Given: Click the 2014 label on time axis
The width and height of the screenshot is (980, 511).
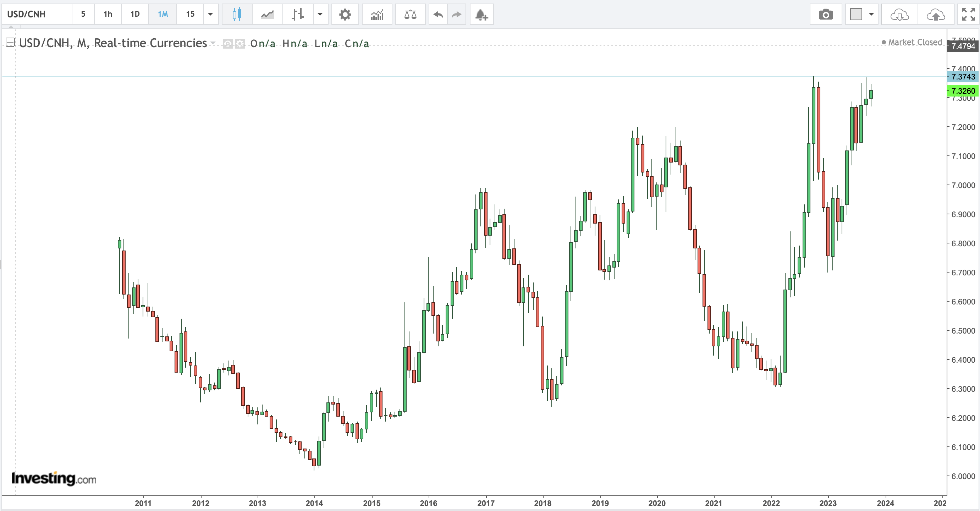Looking at the screenshot, I should (314, 503).
